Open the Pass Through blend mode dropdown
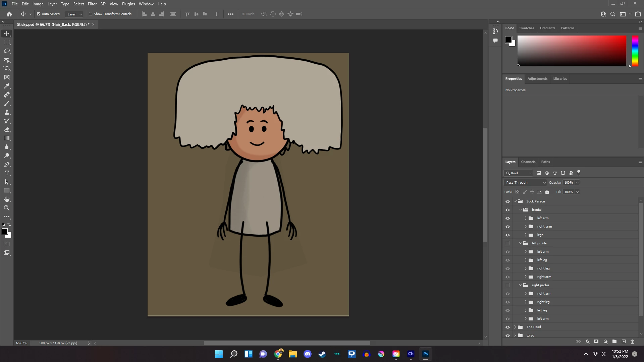 (x=525, y=183)
